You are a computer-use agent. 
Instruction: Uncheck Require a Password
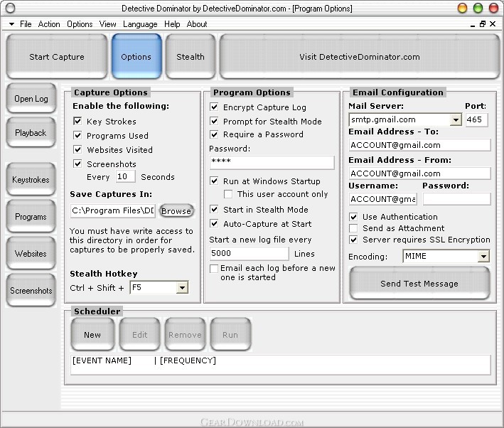[x=214, y=134]
